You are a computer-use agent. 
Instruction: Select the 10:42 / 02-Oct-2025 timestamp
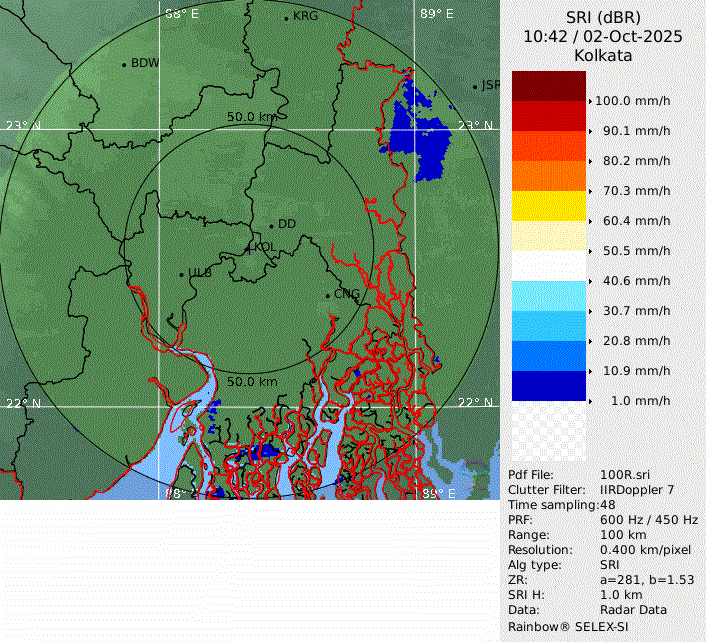pyautogui.click(x=603, y=36)
